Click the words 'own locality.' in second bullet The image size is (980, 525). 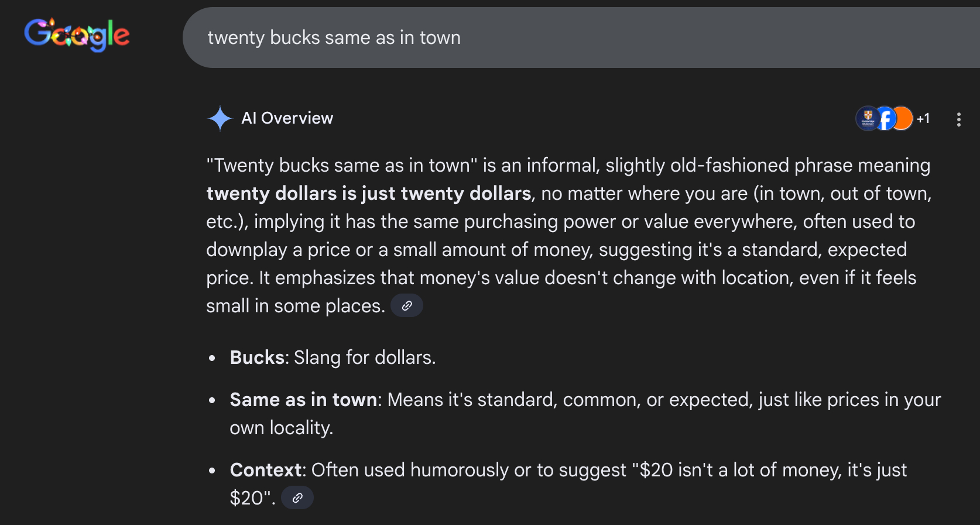point(281,428)
